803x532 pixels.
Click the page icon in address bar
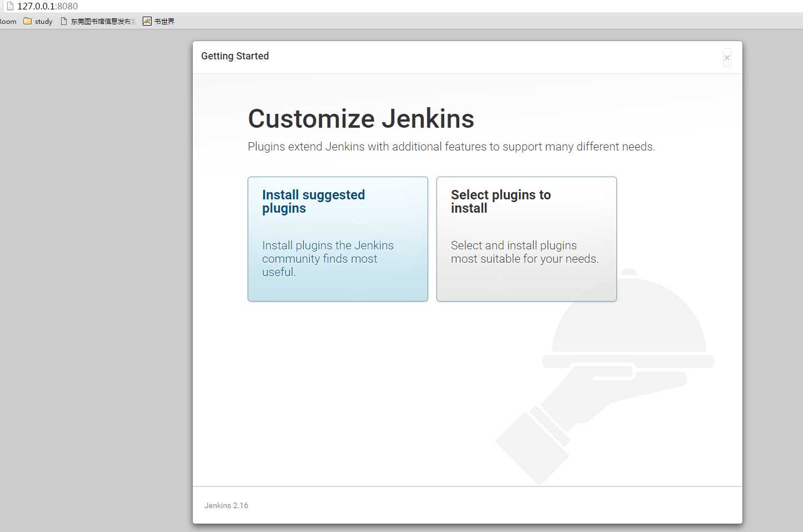(x=9, y=6)
